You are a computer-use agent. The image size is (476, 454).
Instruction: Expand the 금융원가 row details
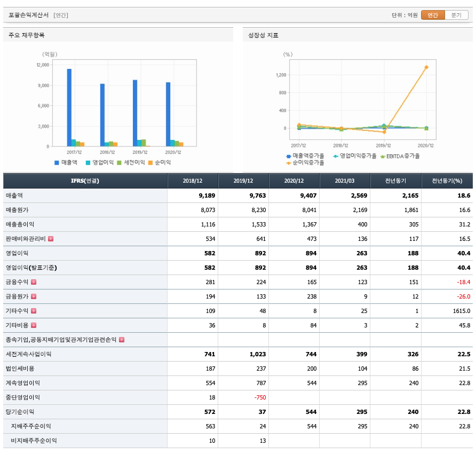[34, 296]
